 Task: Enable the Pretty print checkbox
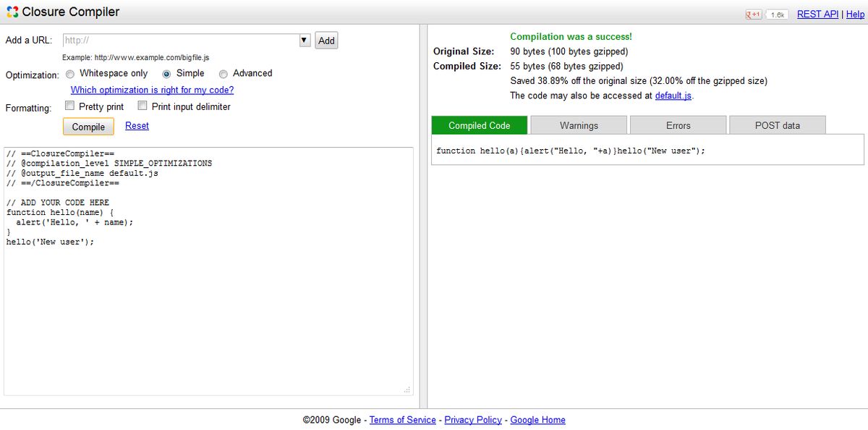pos(69,106)
